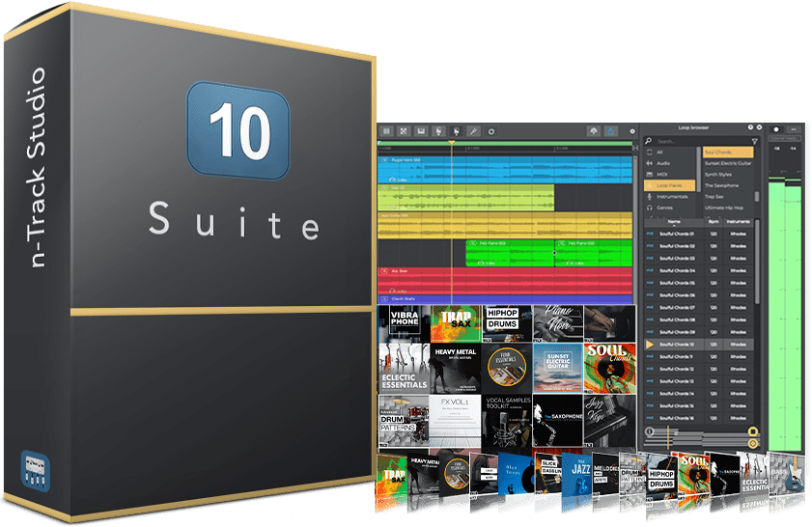812x527 pixels.
Task: Open the Jazz Keys pack thumbnail
Action: click(609, 421)
